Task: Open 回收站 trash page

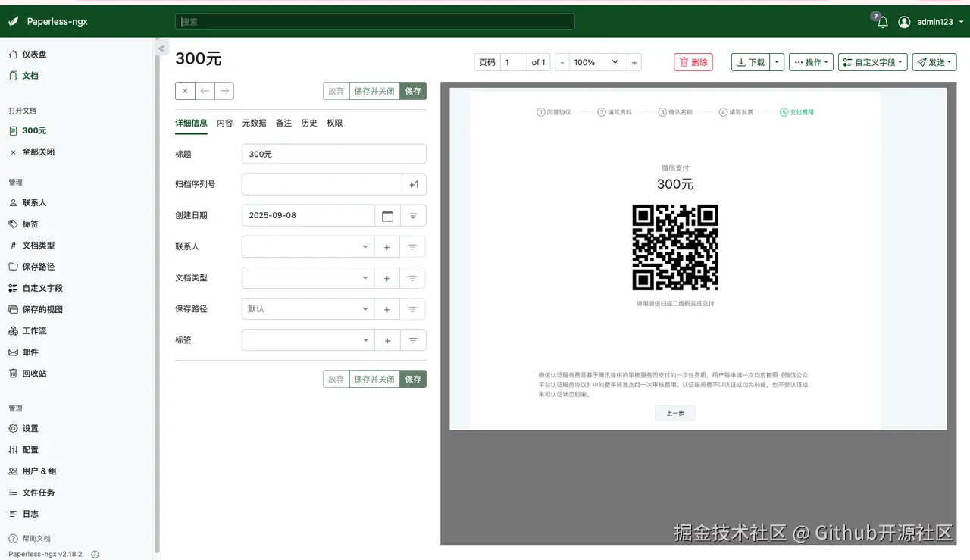Action: tap(28, 374)
